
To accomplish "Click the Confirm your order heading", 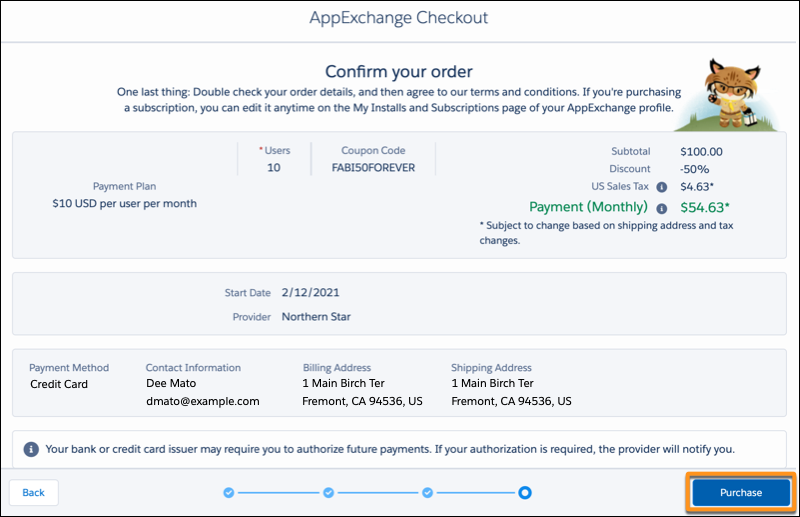I will (399, 71).
